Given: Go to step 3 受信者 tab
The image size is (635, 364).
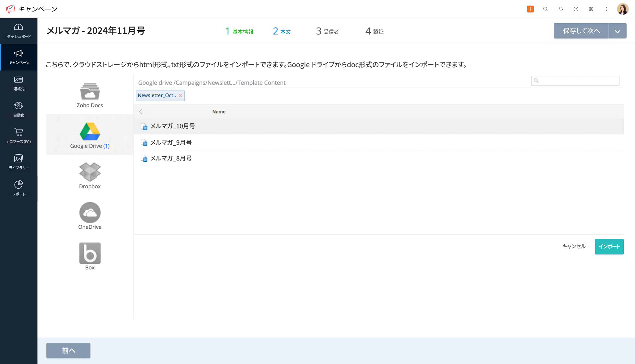Looking at the screenshot, I should 327,31.
